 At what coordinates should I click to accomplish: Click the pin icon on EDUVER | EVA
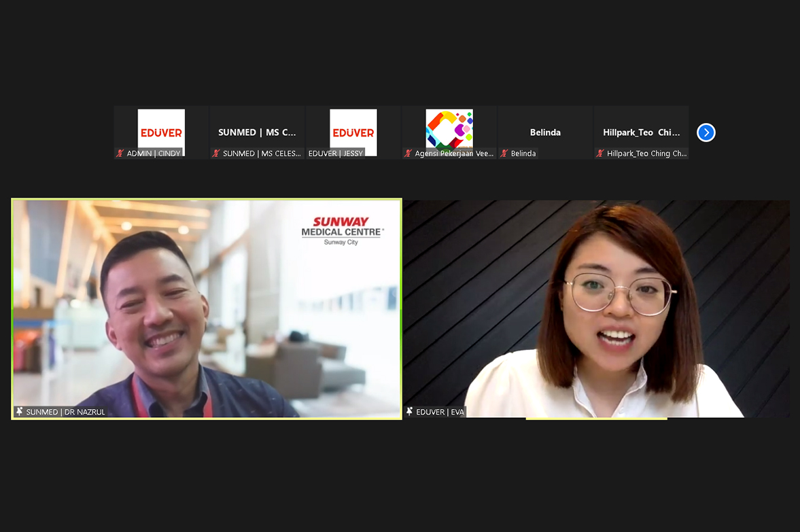(x=409, y=411)
